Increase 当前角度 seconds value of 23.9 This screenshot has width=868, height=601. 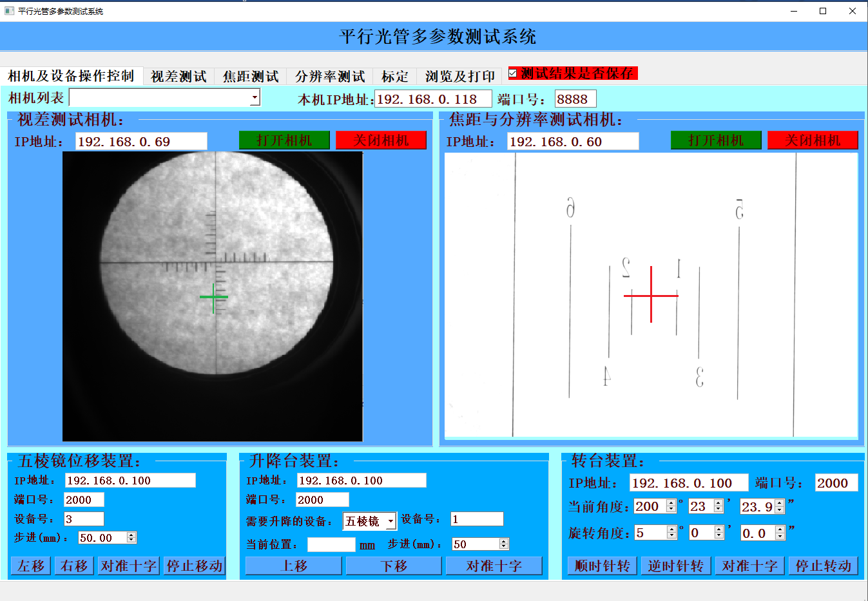point(780,504)
